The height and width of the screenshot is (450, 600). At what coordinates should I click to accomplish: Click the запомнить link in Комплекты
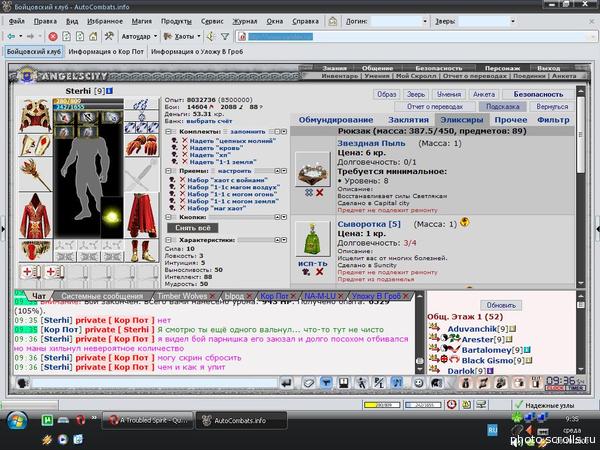point(248,132)
